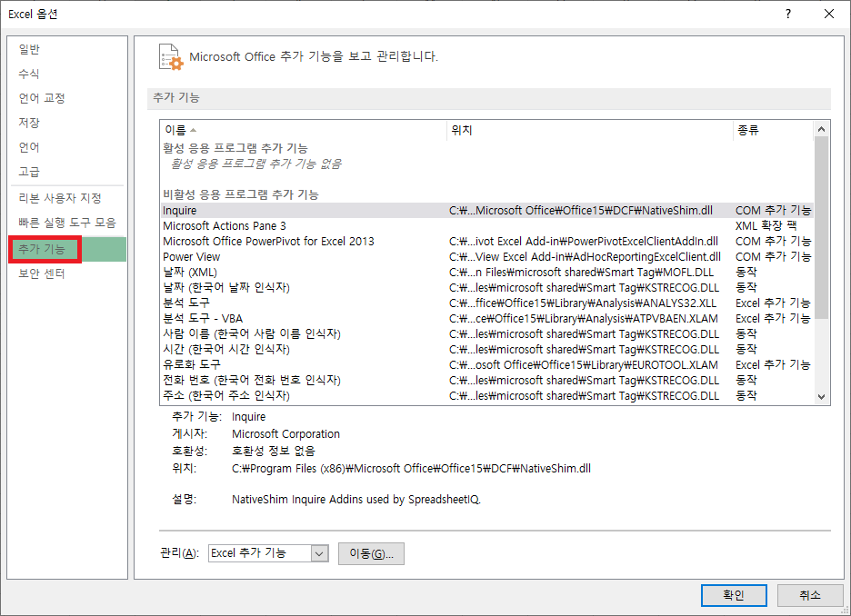Click the AdHocReportingExcelClient.dll location cell
This screenshot has height=616, width=851.
[586, 256]
